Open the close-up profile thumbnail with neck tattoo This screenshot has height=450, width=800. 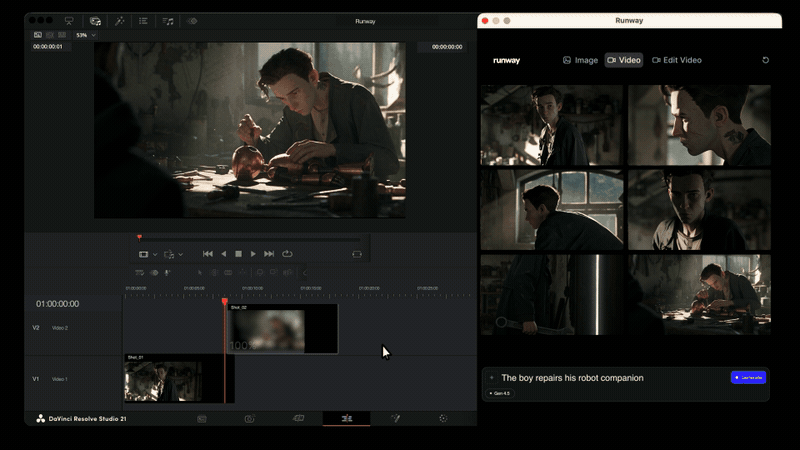[699, 125]
